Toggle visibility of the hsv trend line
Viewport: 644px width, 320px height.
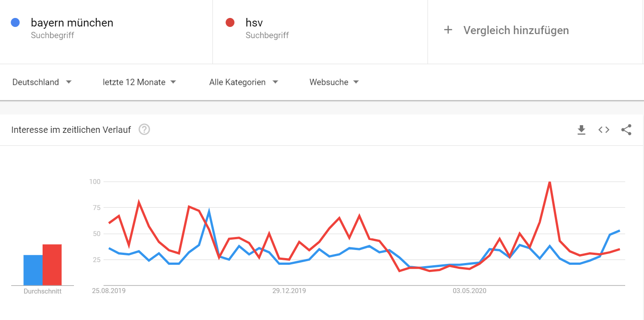pyautogui.click(x=230, y=22)
